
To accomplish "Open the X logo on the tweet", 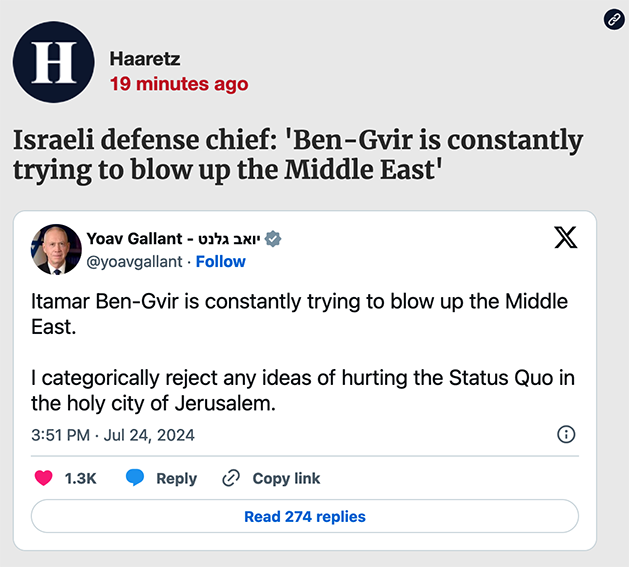I will click(565, 238).
